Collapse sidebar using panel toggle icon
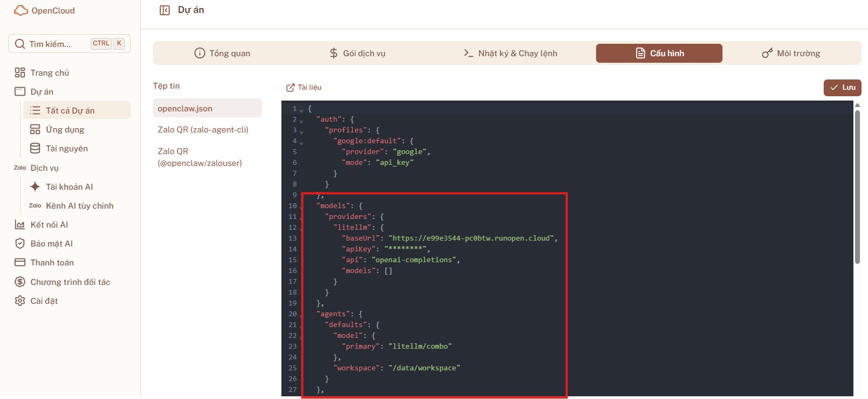Image resolution: width=868 pixels, height=399 pixels. click(165, 10)
